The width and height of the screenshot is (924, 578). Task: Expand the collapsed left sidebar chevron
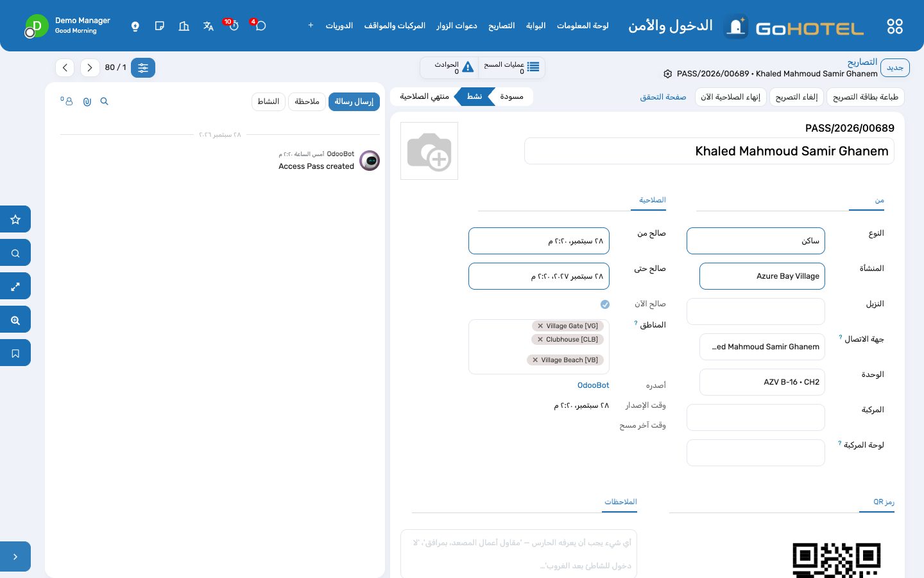click(x=15, y=557)
